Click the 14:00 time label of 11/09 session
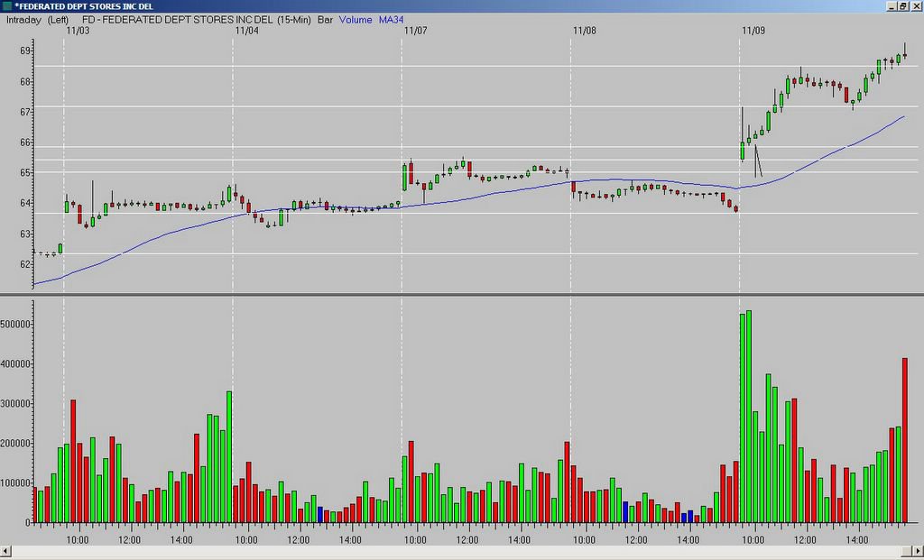 point(857,540)
